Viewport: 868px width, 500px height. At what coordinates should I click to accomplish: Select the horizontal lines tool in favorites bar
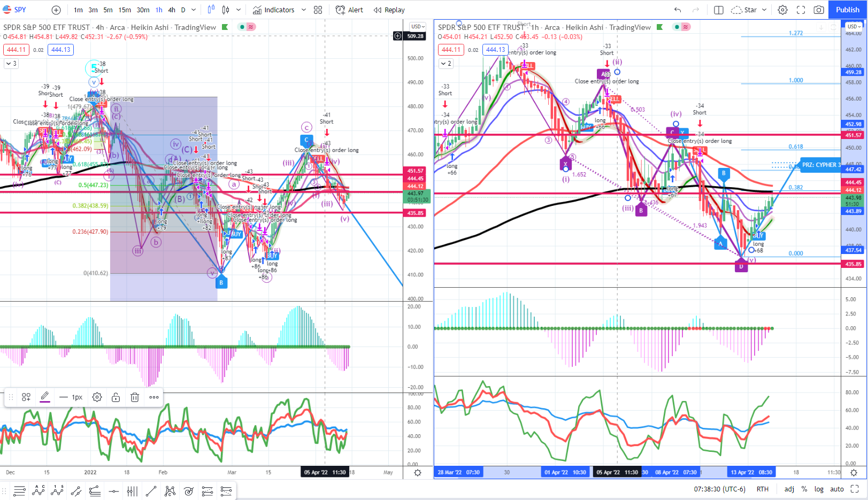coord(20,490)
